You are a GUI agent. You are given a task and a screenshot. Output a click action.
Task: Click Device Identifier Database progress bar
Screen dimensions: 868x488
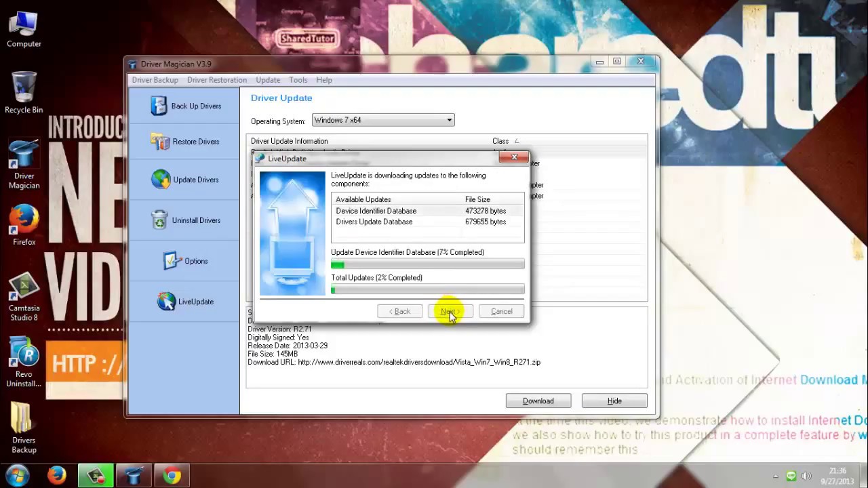coord(427,265)
